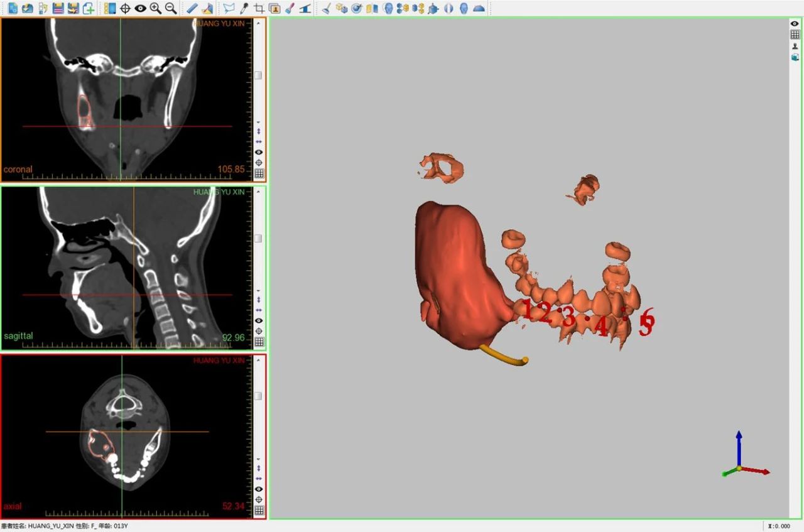The height and width of the screenshot is (532, 804).
Task: Toggle eye icon in 3D view panel
Action: coord(795,24)
